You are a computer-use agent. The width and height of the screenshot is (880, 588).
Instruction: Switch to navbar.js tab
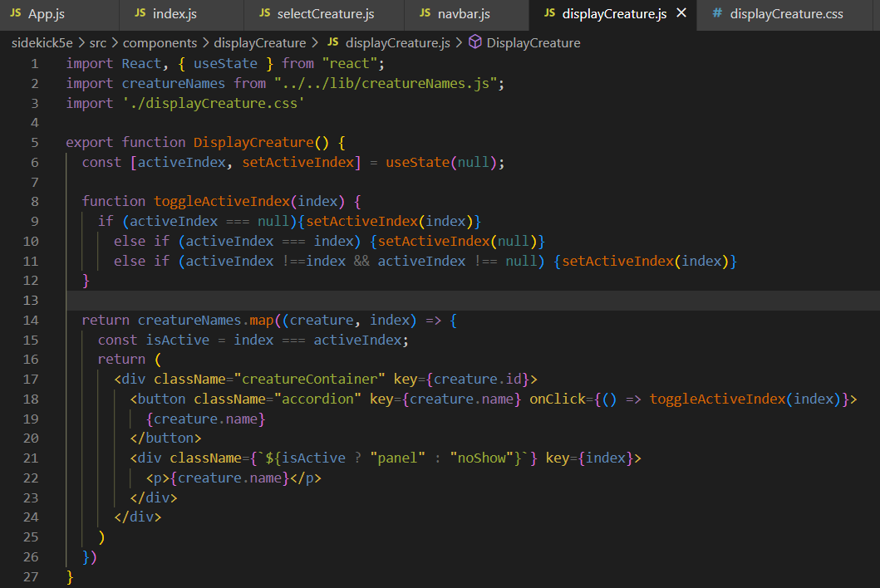pyautogui.click(x=466, y=15)
